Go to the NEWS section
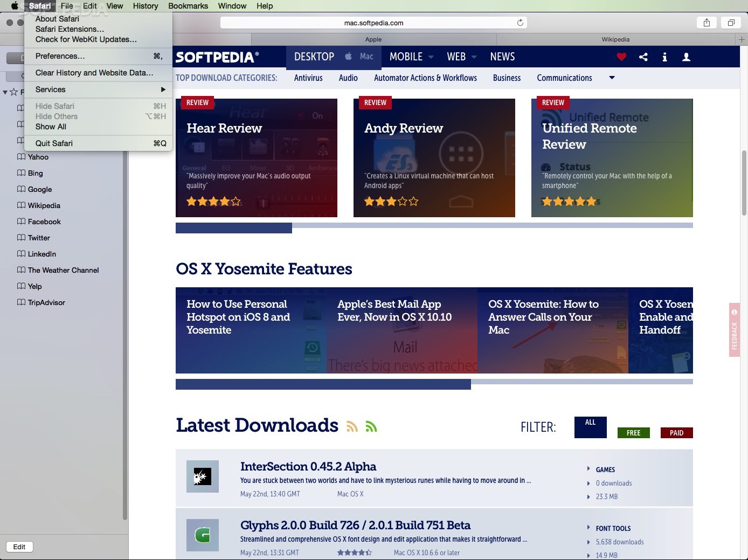Viewport: 748px width, 560px height. pyautogui.click(x=502, y=57)
